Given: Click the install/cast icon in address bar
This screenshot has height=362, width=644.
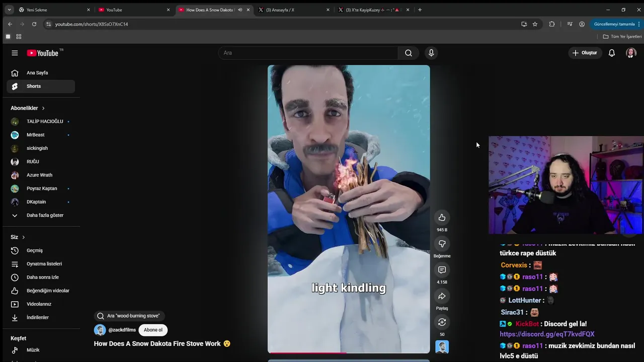Looking at the screenshot, I should click(x=524, y=24).
